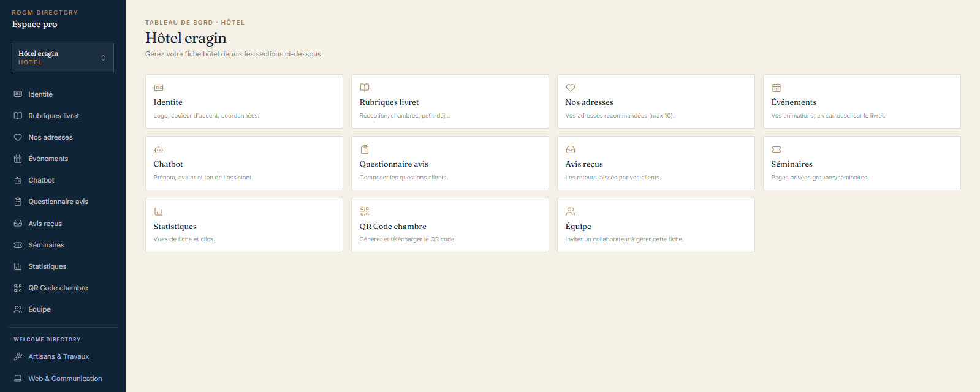This screenshot has width=980, height=392.
Task: Click the ID card icon on Identité card
Action: click(x=159, y=88)
